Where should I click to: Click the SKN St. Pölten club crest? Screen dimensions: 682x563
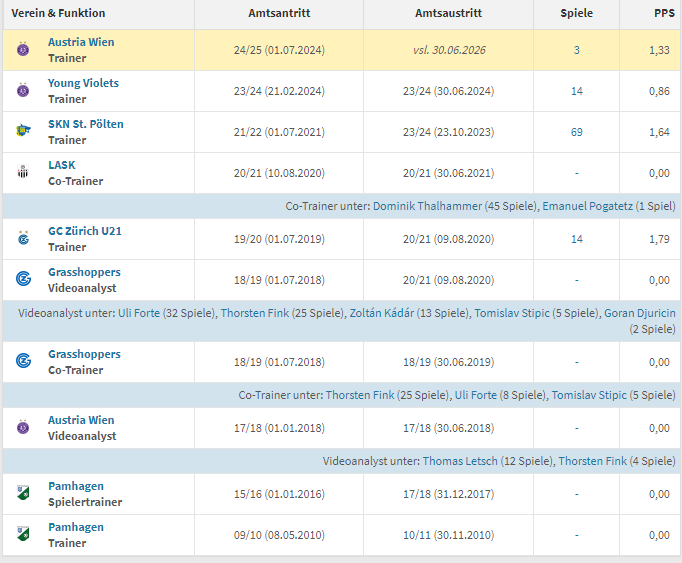(x=23, y=132)
